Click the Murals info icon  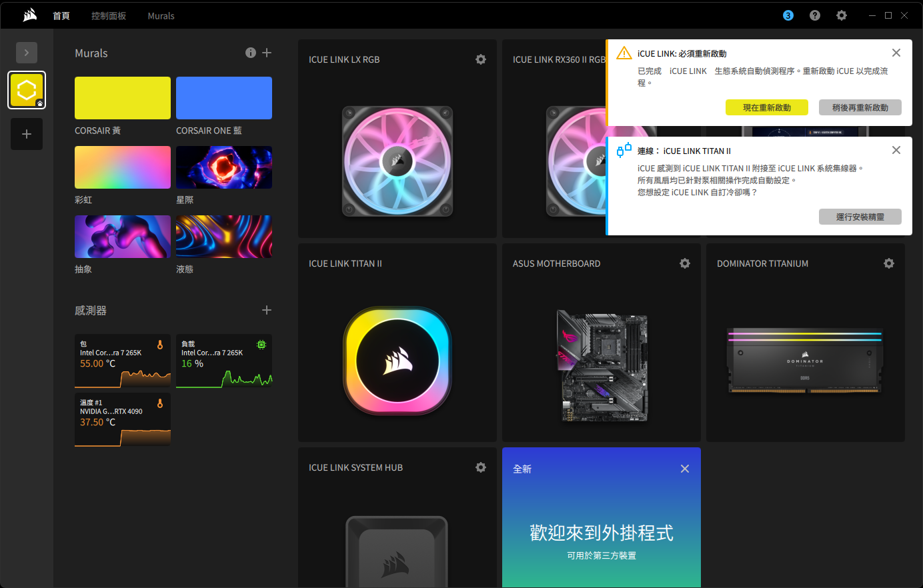click(251, 53)
